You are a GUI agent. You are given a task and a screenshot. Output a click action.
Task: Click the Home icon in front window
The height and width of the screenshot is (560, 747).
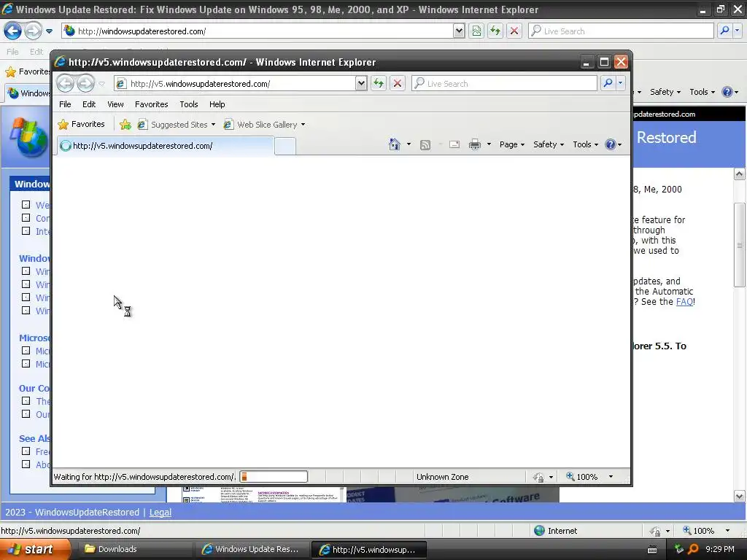pos(395,144)
